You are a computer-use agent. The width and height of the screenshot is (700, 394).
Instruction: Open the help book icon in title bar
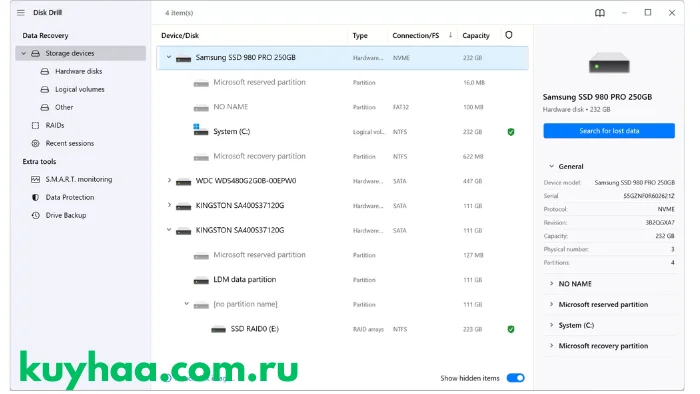pyautogui.click(x=600, y=13)
